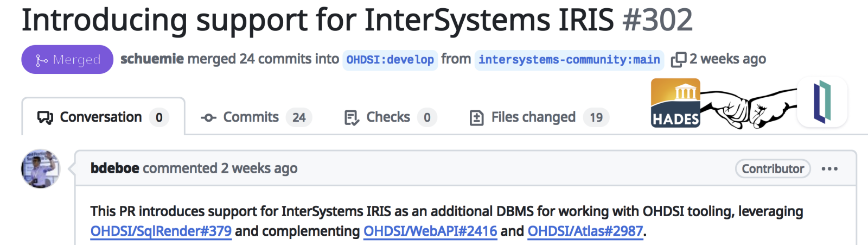Click the Files changed diff icon
Viewport: 868px width, 245px height.
coord(476,117)
